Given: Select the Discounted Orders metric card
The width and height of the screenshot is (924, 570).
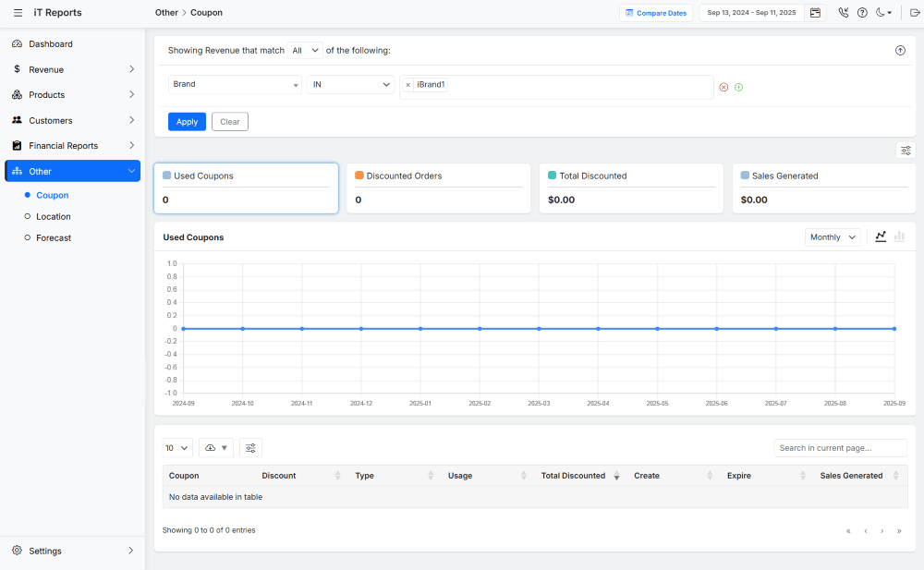Looking at the screenshot, I should (x=438, y=188).
